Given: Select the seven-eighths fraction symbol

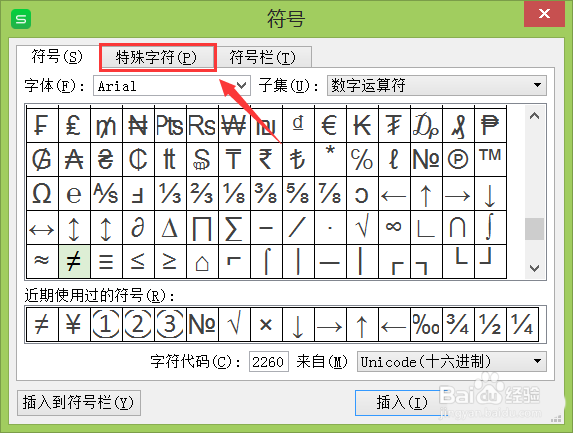Looking at the screenshot, I should coord(330,194).
